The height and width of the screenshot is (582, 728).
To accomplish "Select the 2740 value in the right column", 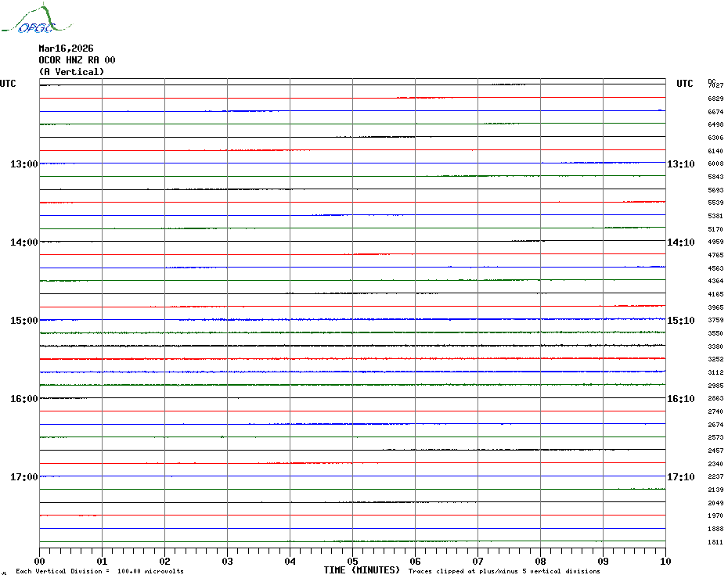I will 715,411.
